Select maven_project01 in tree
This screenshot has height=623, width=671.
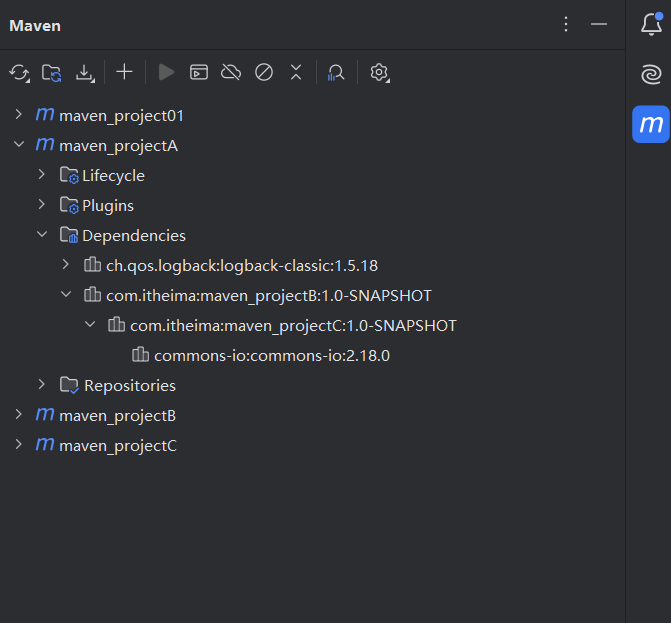tap(122, 116)
